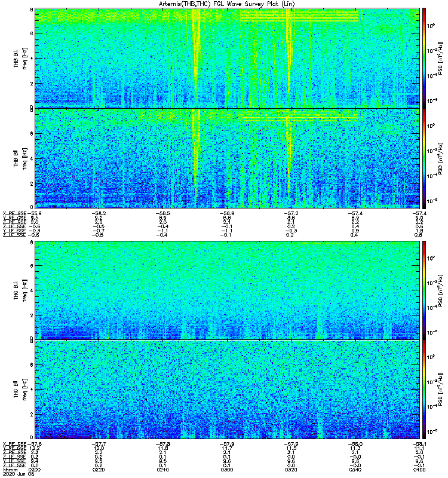Click the THB B-parallel spectrogram panel
The height and width of the screenshot is (478, 448).
coord(227,158)
